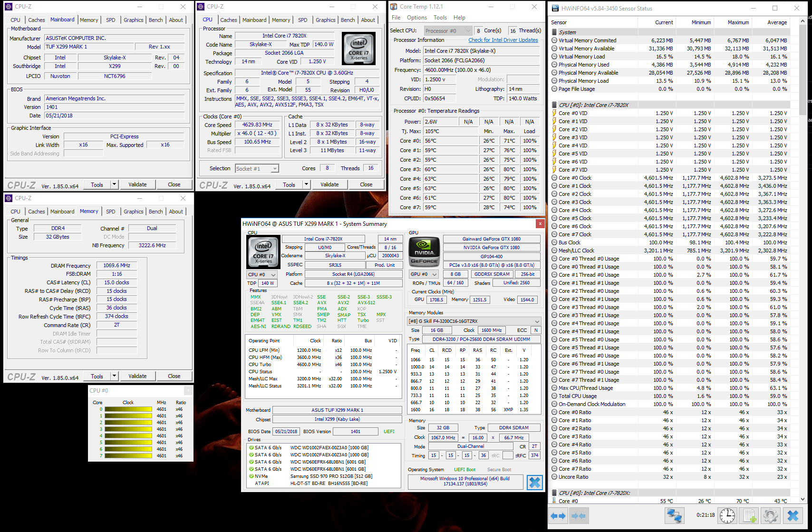Click the HWiNFO64 Sensor Status title bar icon
The image size is (812, 532).
[x=555, y=8]
